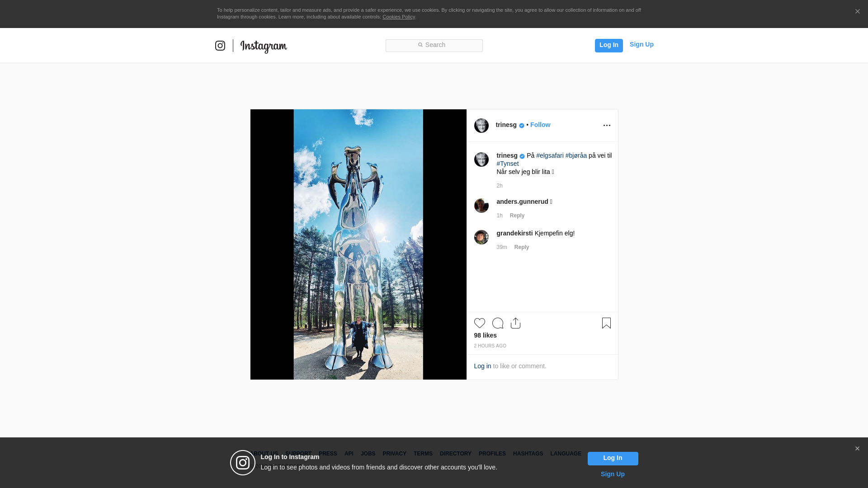
Task: Click the blue Log In button in header
Action: [609, 45]
